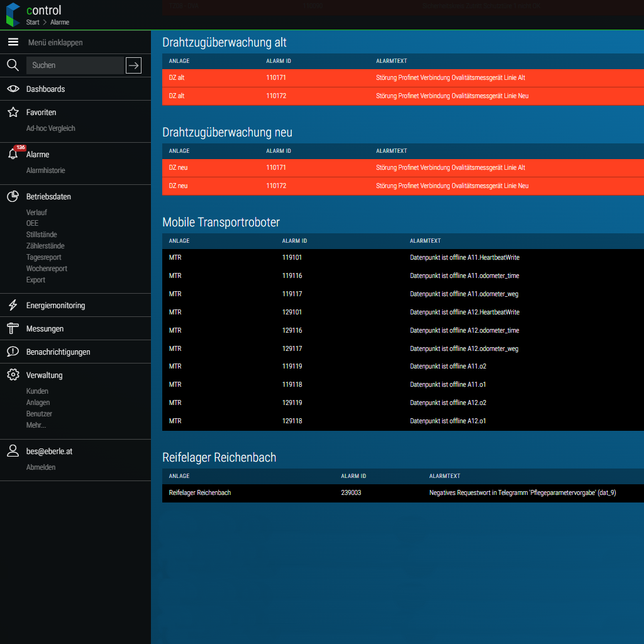
Task: Collapse menu via hamburger icon
Action: click(x=13, y=42)
